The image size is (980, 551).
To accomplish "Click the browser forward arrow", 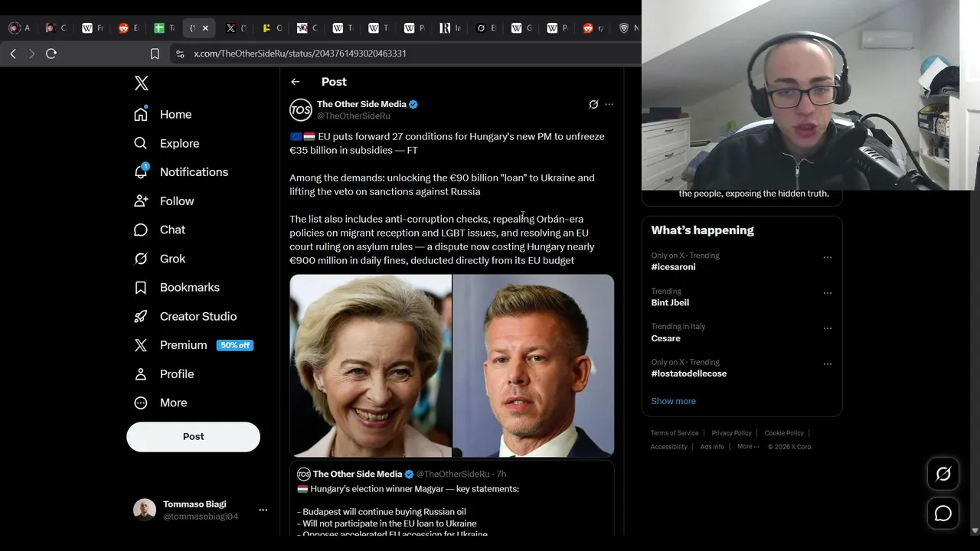I will click(31, 54).
